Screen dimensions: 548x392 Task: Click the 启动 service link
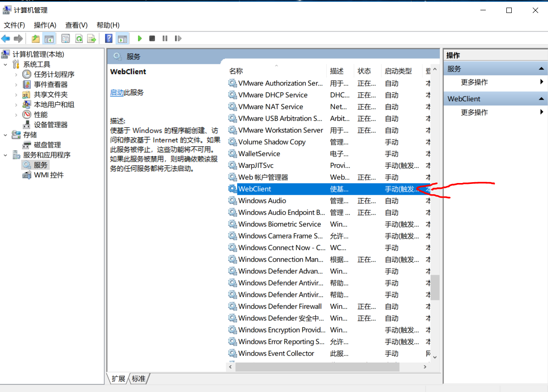pyautogui.click(x=117, y=92)
